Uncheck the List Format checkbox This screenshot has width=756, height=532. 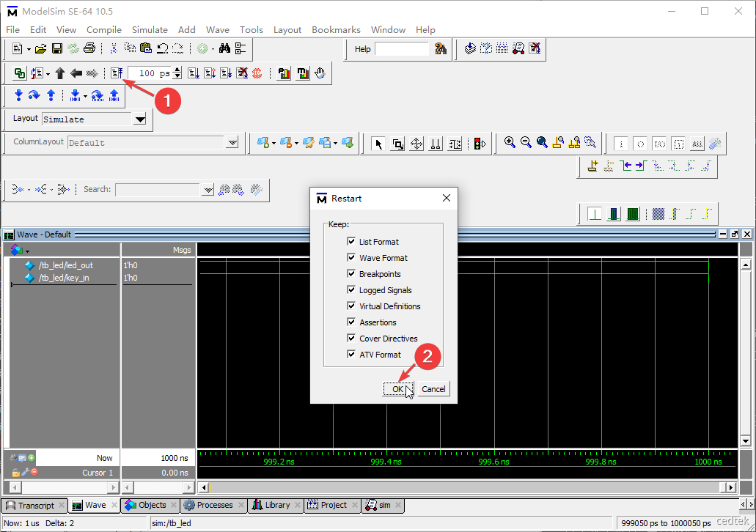pos(351,241)
